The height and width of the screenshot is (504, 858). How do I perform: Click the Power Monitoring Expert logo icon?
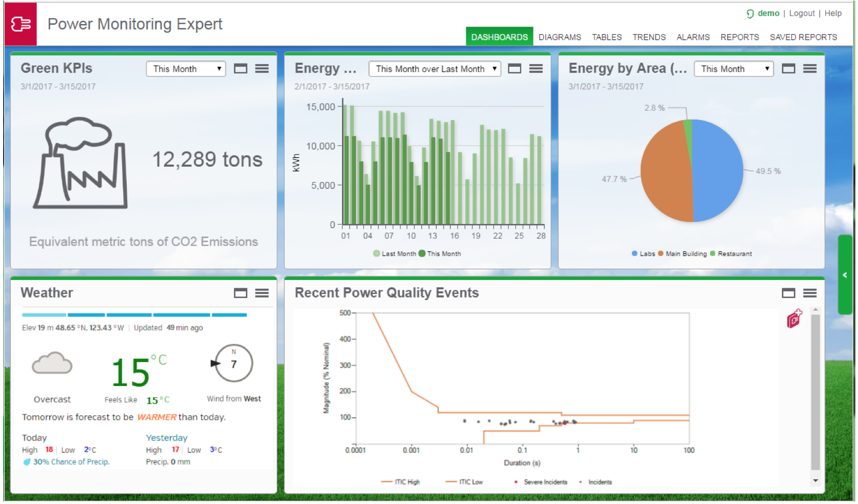(21, 24)
